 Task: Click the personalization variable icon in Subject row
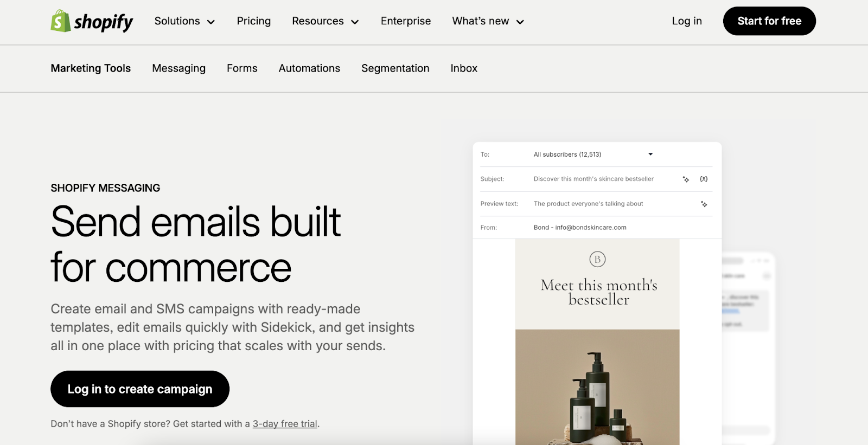704,179
